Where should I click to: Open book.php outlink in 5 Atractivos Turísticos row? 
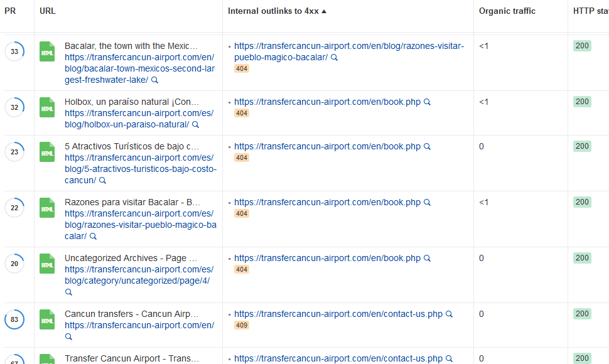327,146
